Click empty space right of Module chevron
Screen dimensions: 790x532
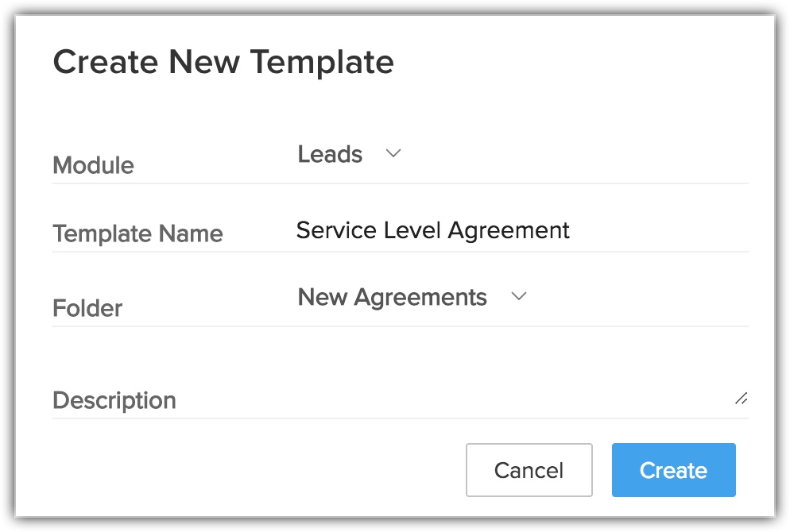(x=572, y=156)
